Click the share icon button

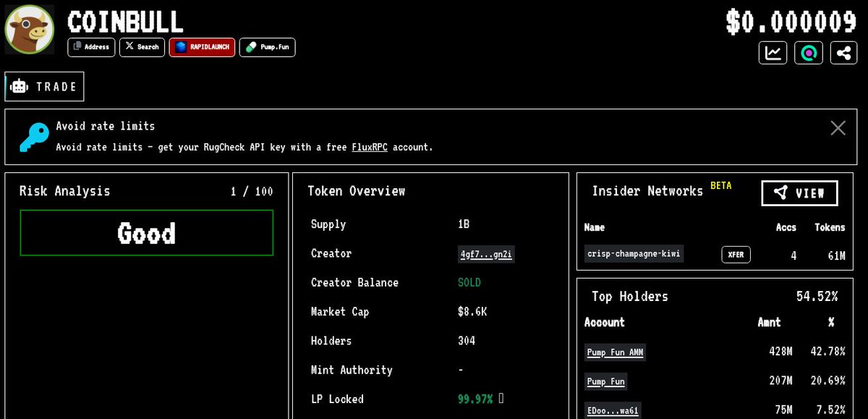click(843, 53)
